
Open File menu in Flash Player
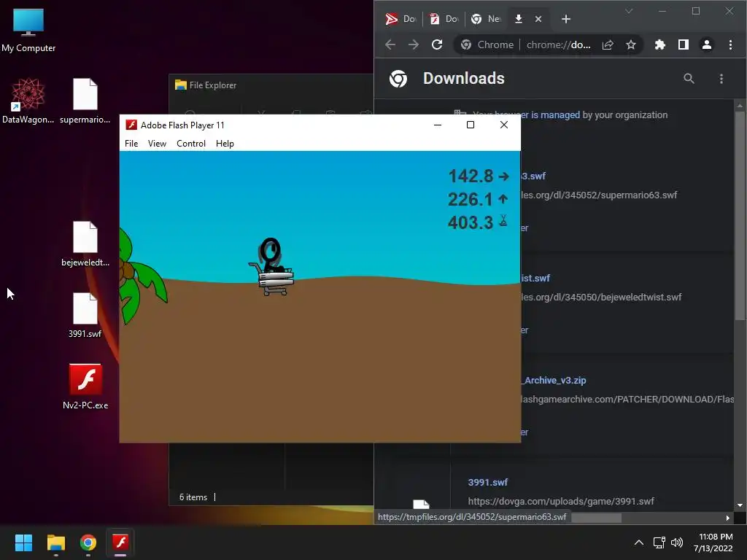pyautogui.click(x=131, y=144)
